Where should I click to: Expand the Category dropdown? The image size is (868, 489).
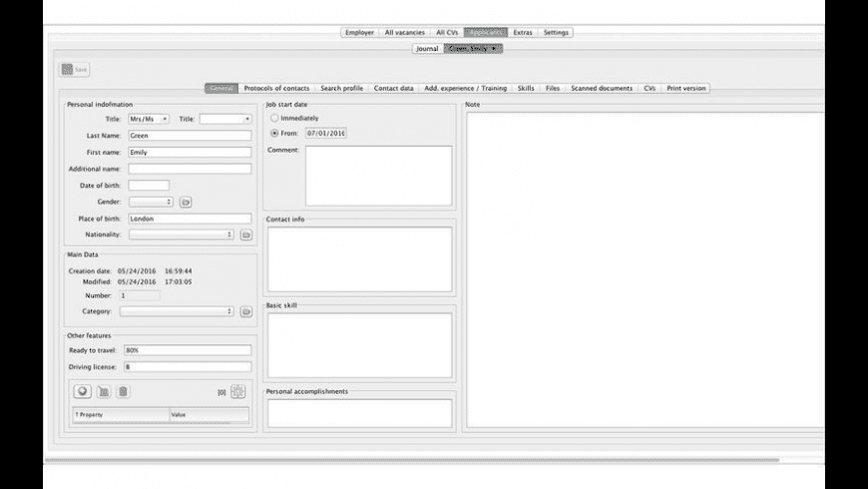tap(177, 311)
